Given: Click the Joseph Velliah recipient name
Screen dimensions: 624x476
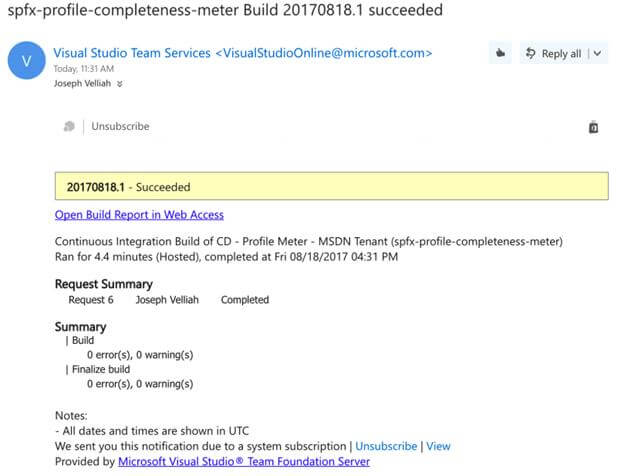Looking at the screenshot, I should pyautogui.click(x=84, y=84).
